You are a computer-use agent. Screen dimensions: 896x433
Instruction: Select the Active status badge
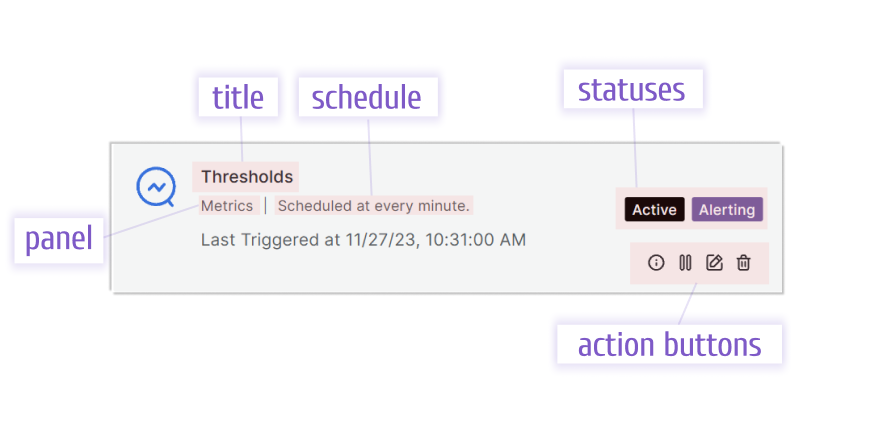click(654, 210)
